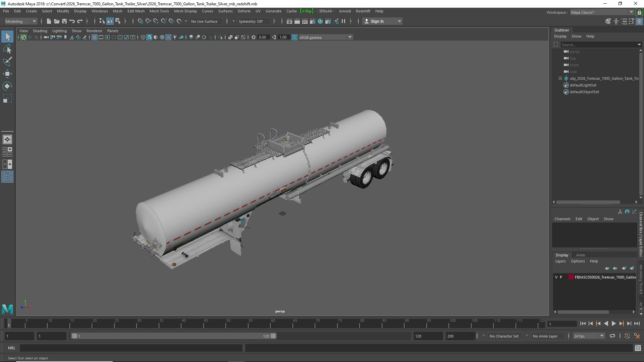The width and height of the screenshot is (644, 362).
Task: Activate the Move tool
Action: click(x=7, y=74)
